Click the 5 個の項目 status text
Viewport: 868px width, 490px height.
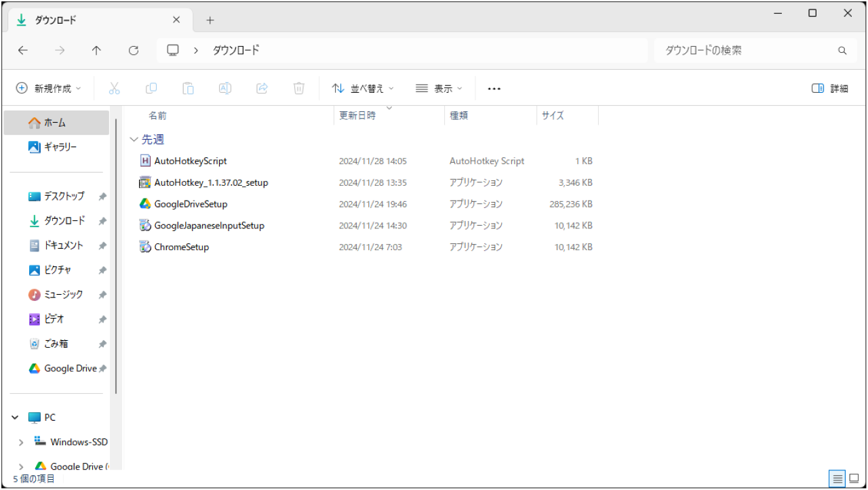click(x=34, y=478)
